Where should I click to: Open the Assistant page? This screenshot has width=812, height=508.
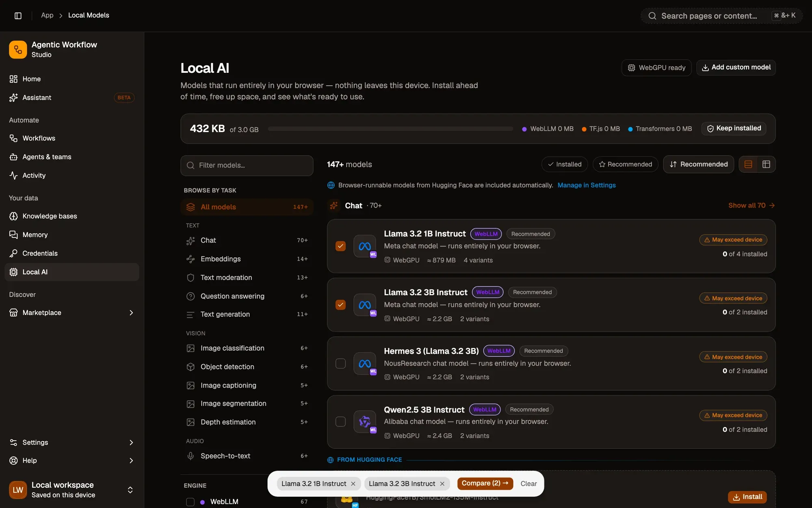(71, 98)
